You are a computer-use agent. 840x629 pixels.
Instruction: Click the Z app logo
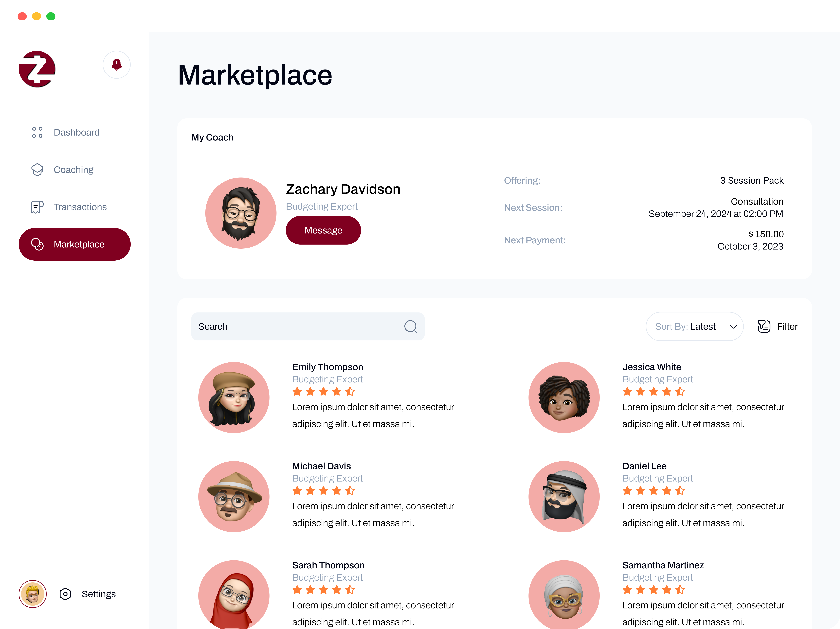click(37, 69)
